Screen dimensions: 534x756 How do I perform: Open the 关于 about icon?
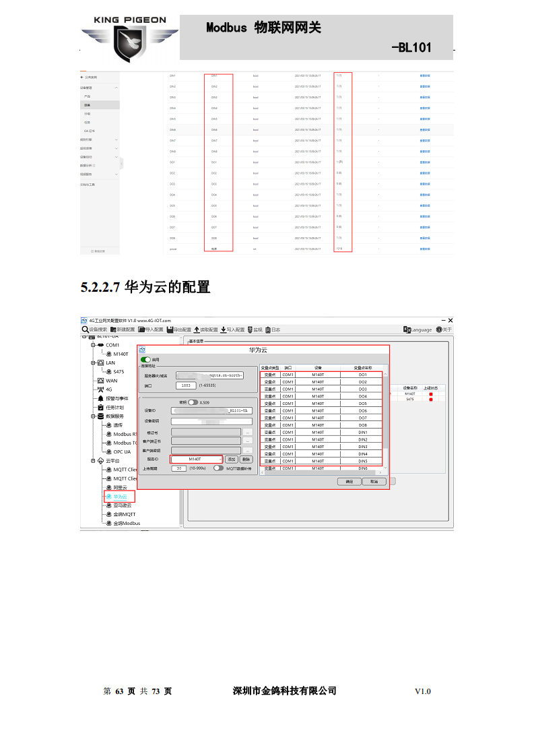pos(439,329)
